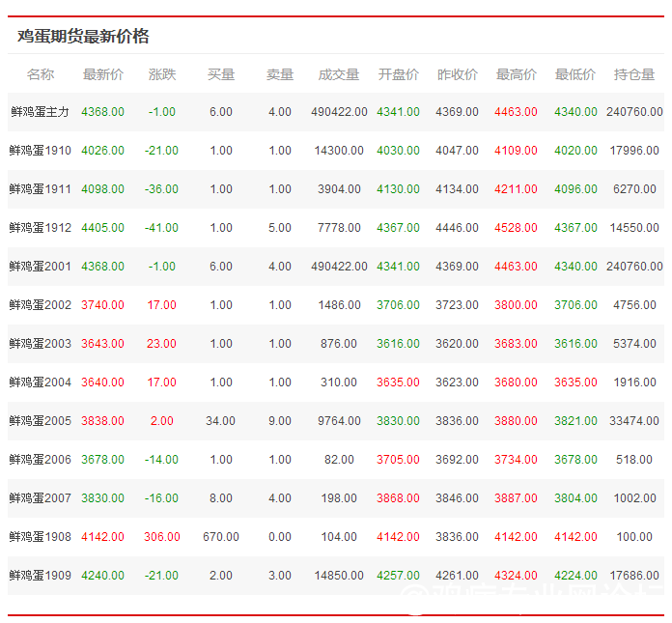
Task: Click the 670.00 buy volume cell
Action: pos(221,536)
